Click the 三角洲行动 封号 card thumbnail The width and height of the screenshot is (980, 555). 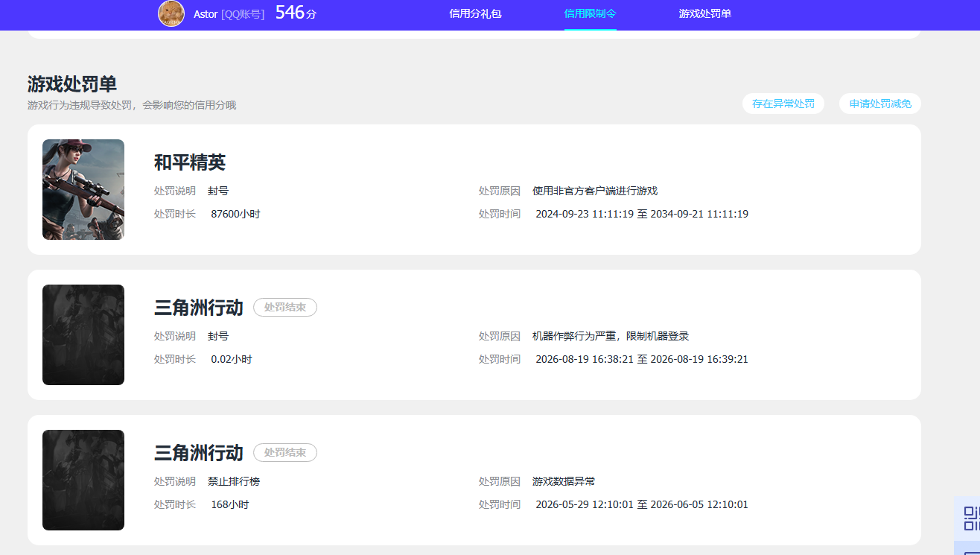pyautogui.click(x=83, y=334)
